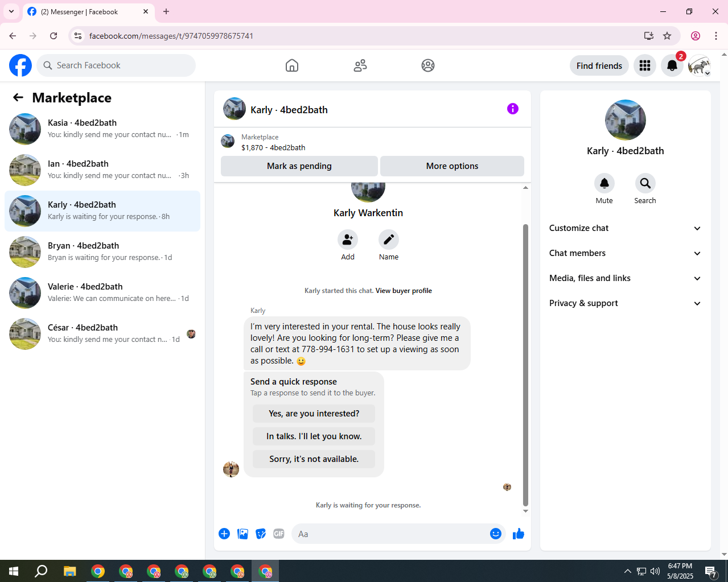Screen dimensions: 728x582
Task: Open taskbar clock showing 6:47 PM
Action: [680, 571]
